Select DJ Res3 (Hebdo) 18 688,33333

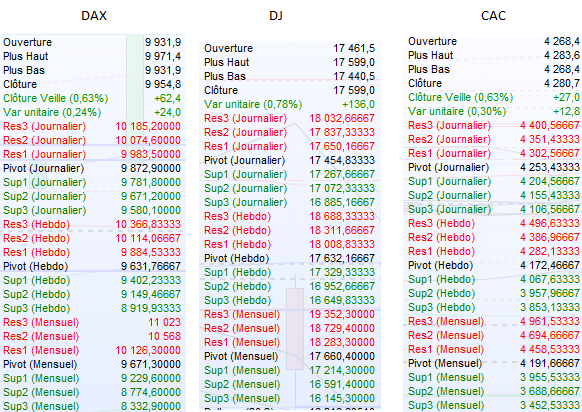coord(290,216)
